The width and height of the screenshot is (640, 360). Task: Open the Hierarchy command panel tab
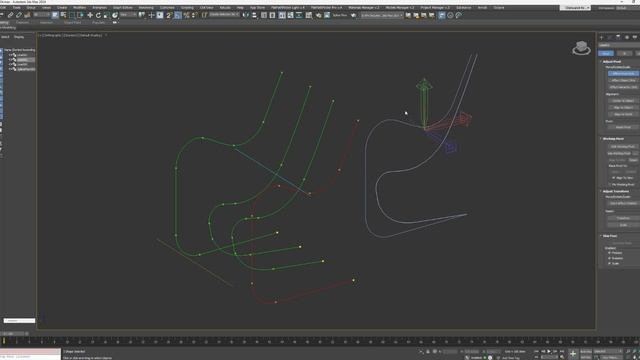click(618, 37)
